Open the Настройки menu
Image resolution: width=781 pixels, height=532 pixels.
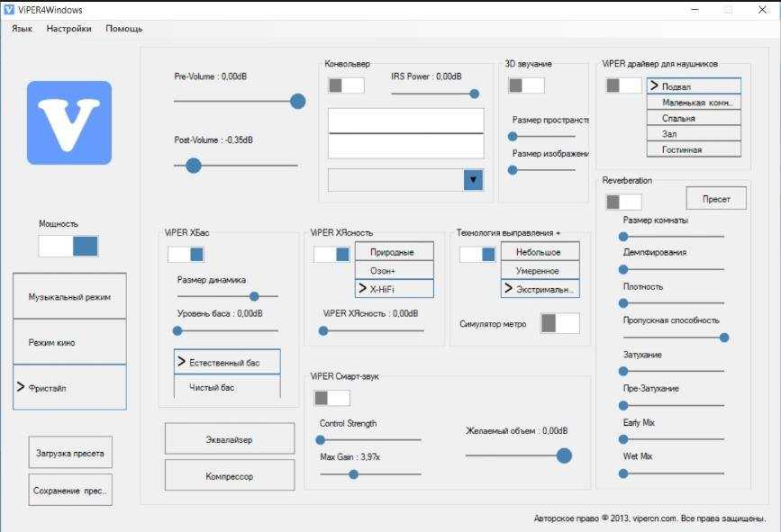pos(68,29)
